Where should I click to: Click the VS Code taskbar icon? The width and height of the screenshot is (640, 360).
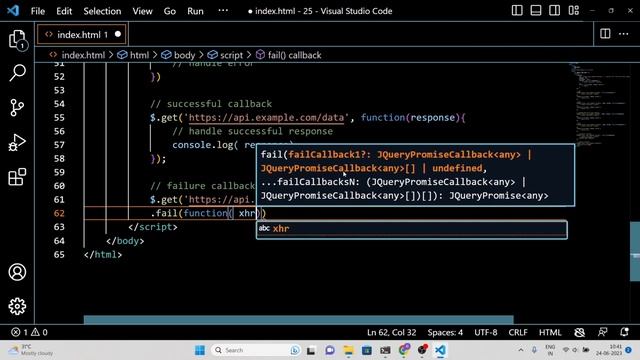(440, 350)
